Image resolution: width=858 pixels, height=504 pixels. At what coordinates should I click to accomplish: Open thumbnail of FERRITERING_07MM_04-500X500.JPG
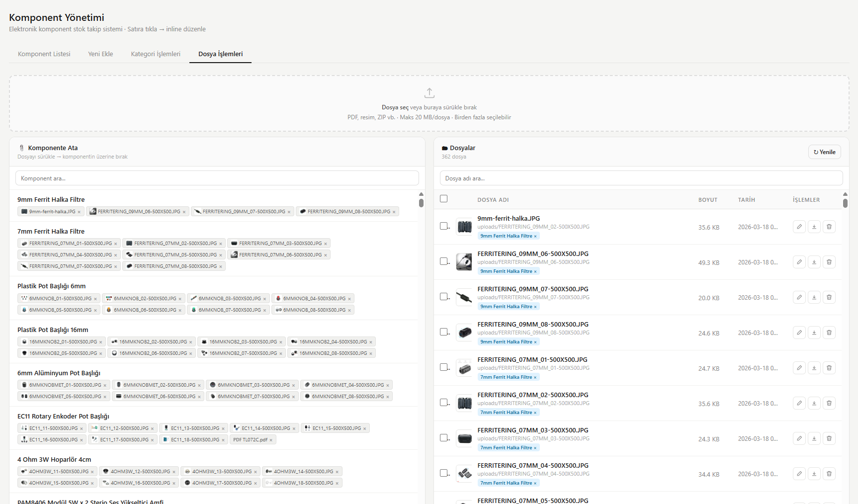pos(464,474)
